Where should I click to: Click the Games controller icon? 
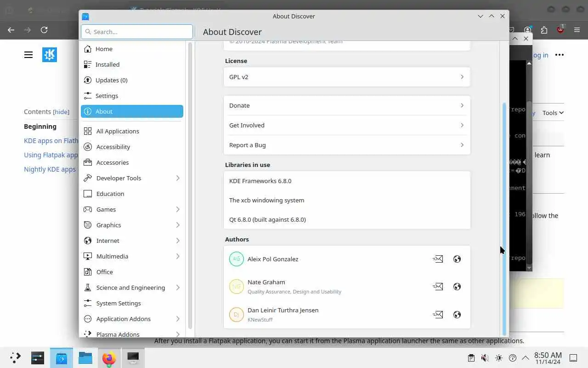click(x=88, y=209)
